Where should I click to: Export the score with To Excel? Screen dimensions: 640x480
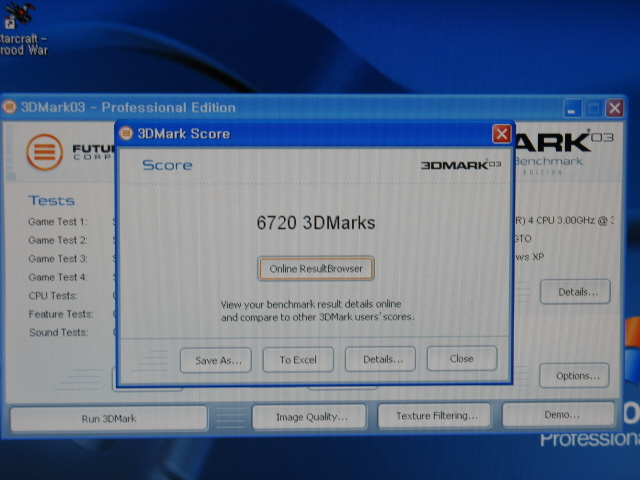[298, 360]
